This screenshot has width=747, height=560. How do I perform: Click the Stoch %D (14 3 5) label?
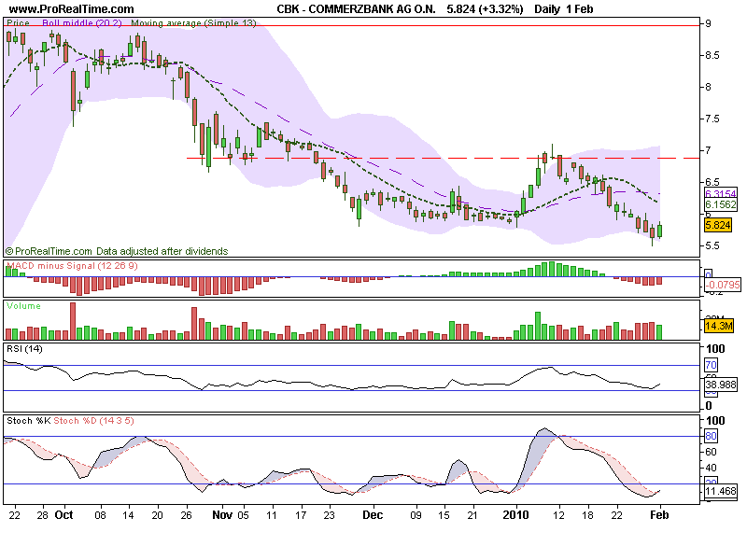(94, 421)
